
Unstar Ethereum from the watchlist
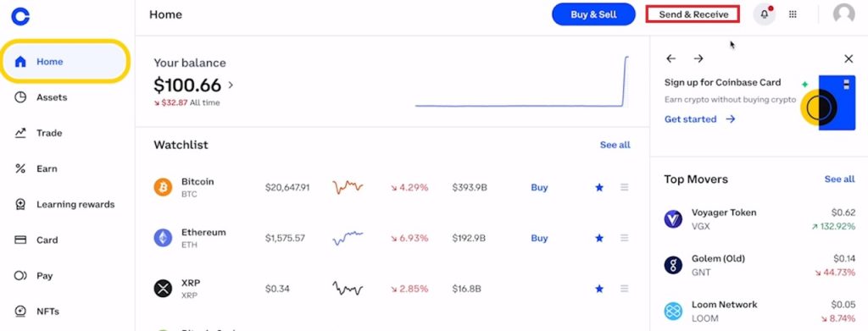599,238
